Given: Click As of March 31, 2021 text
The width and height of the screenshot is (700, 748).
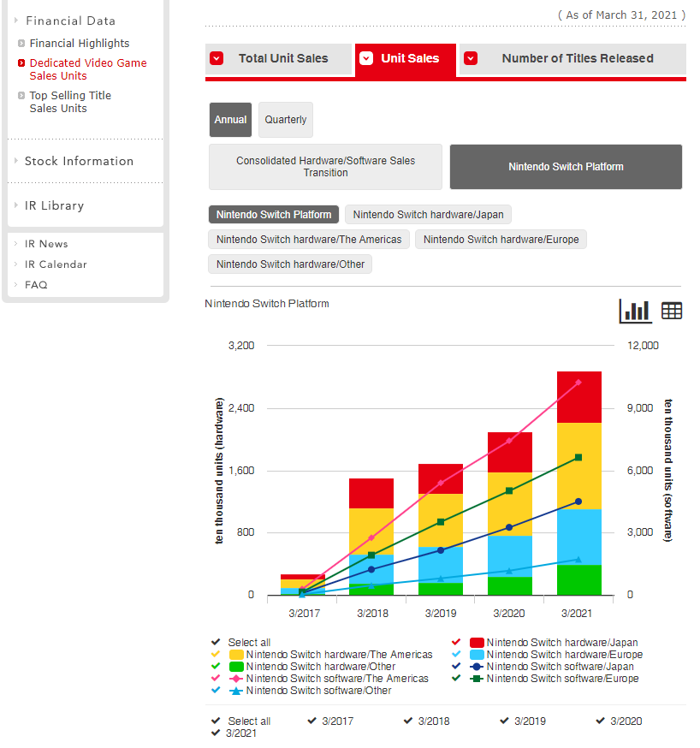Looking at the screenshot, I should (x=622, y=15).
